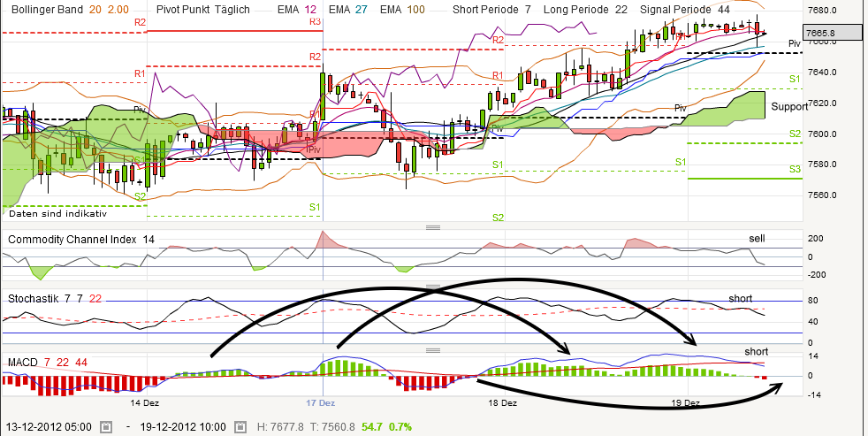Click the end date field 19-12-2012 10:00
This screenshot has height=436, width=868.
point(182,427)
